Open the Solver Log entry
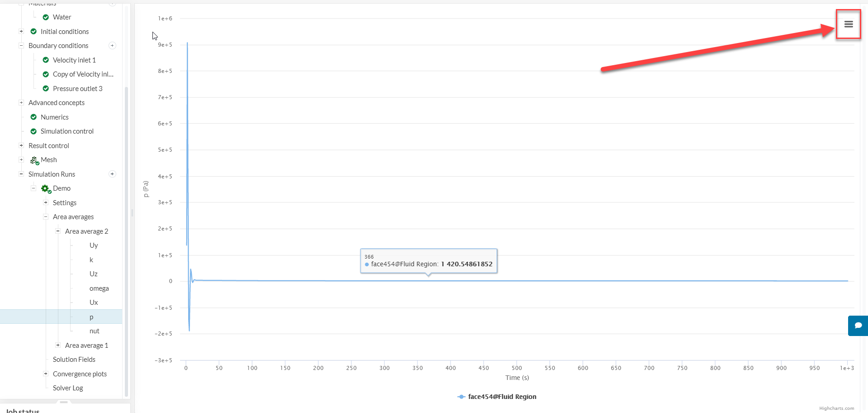 pos(68,388)
